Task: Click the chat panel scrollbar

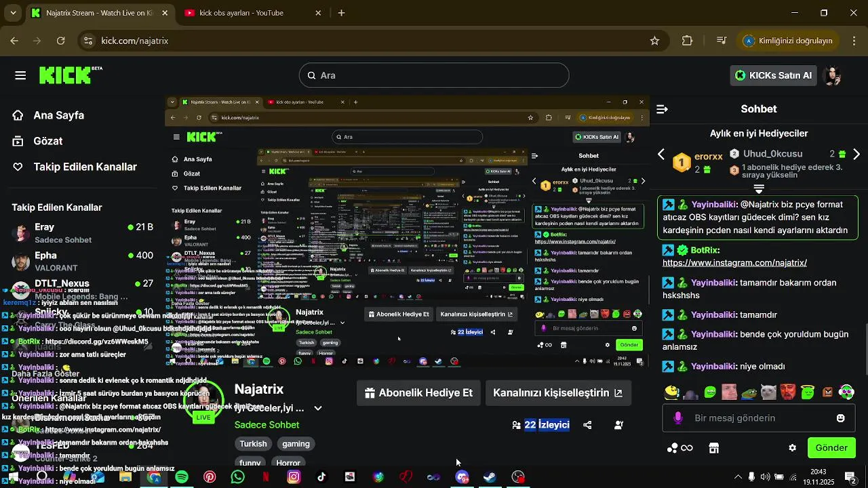Action: click(865, 350)
